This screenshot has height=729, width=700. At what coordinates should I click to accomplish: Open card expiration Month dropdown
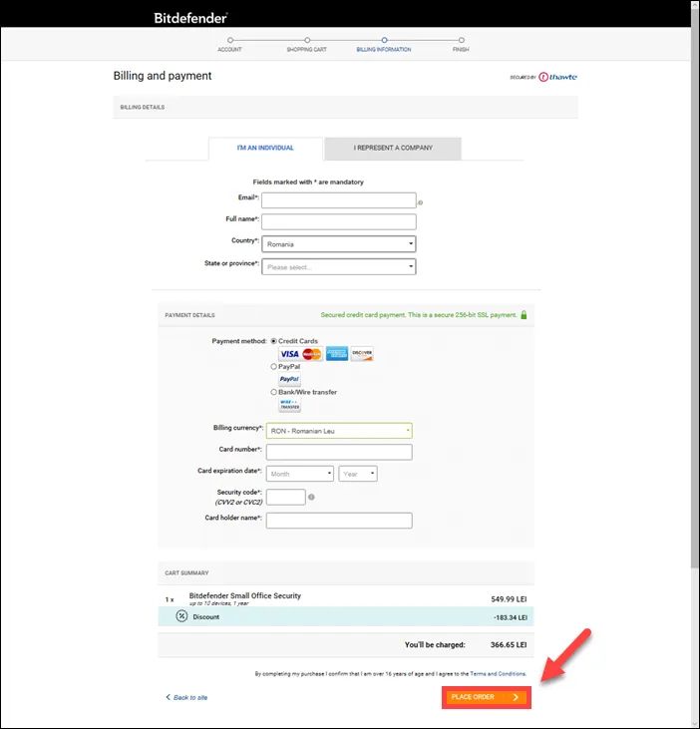click(300, 474)
